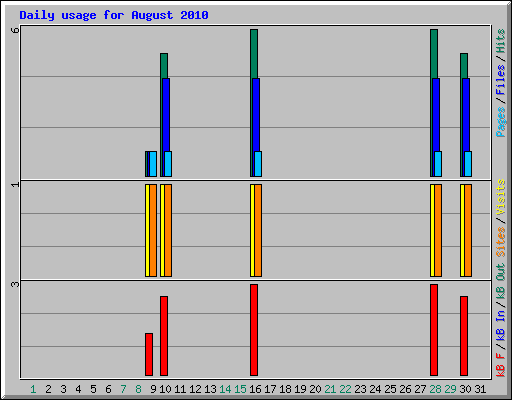The image size is (512, 400).
Task: Click day label '2' on the x-axis
Action: (49, 389)
